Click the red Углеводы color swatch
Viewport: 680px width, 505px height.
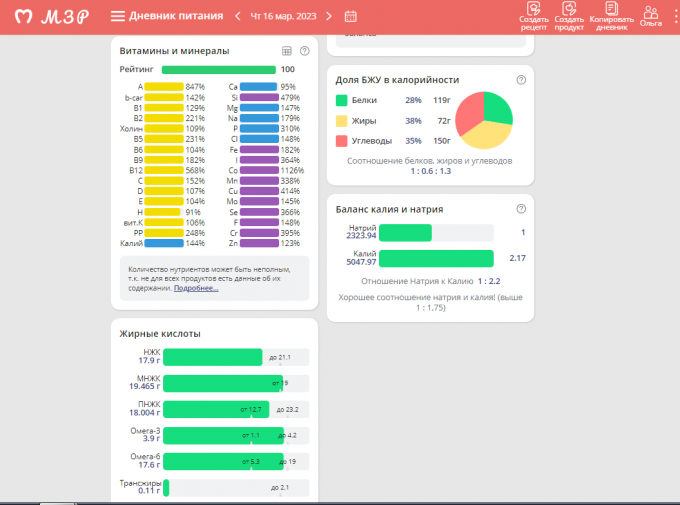(x=342, y=141)
